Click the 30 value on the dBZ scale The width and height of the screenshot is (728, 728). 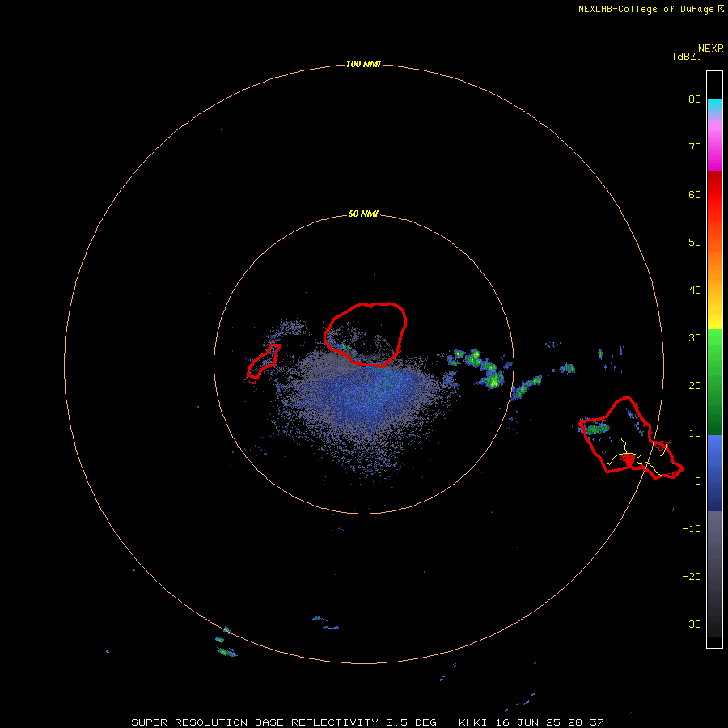pos(695,338)
